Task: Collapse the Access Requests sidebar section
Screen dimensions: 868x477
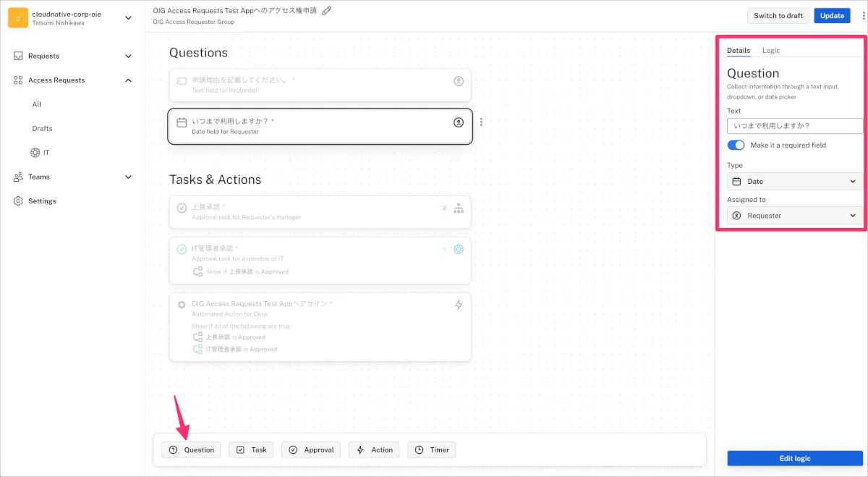Action: pyautogui.click(x=129, y=80)
